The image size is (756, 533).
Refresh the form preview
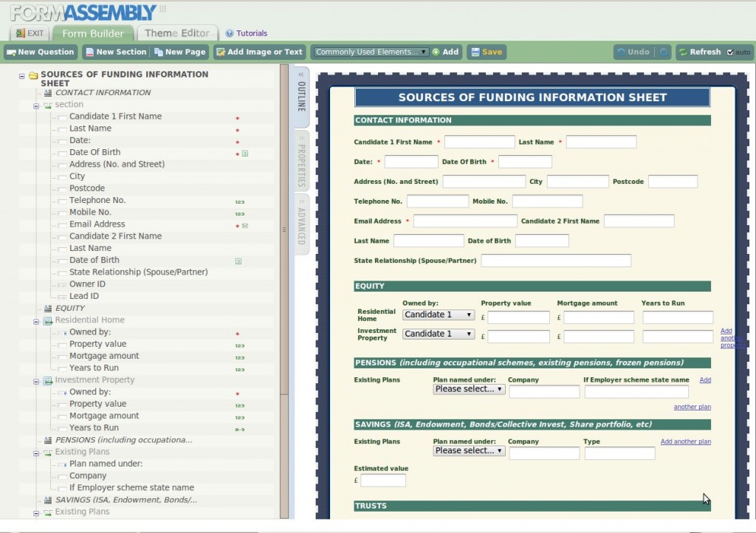(x=700, y=52)
